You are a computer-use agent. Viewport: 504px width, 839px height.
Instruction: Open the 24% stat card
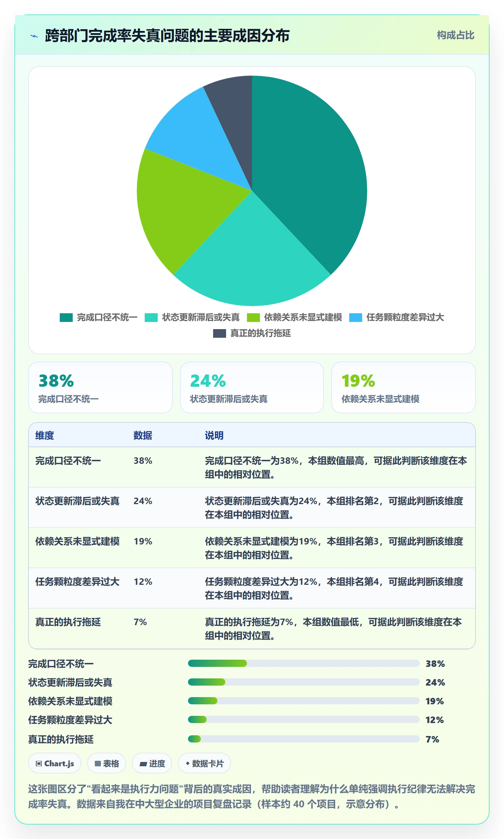(x=252, y=387)
